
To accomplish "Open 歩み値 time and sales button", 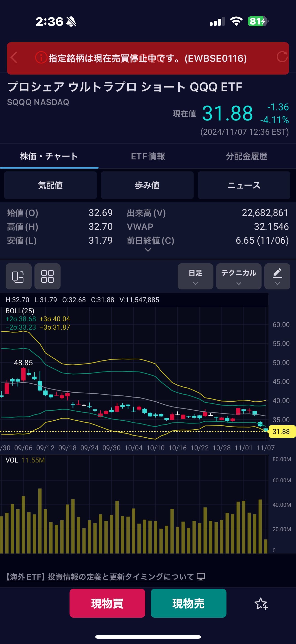I will coord(147,185).
